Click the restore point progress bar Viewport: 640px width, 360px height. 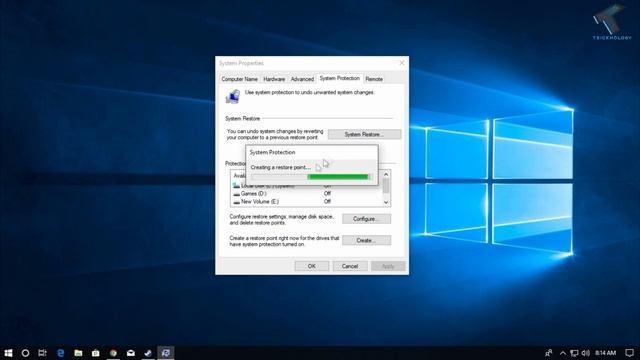311,177
